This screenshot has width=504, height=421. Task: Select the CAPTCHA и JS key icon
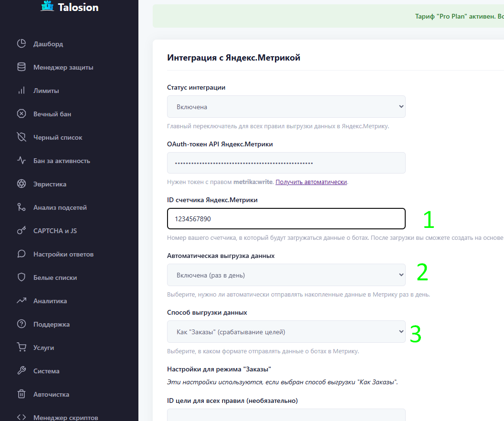21,231
